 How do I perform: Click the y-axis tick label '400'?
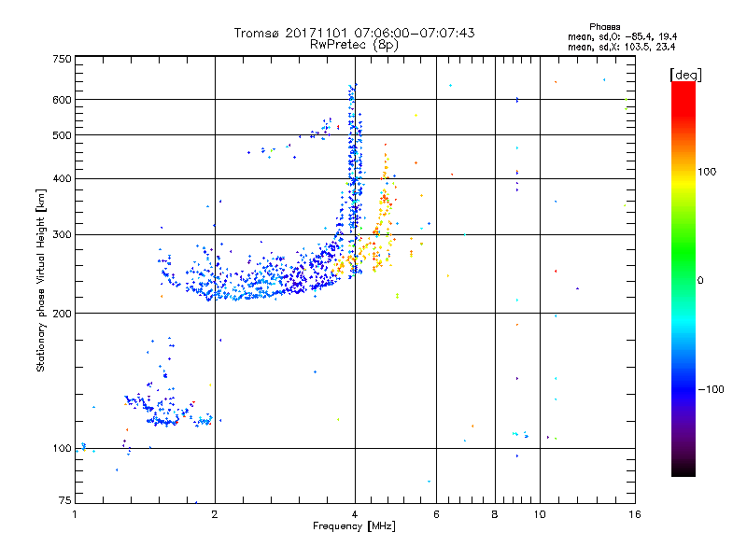point(62,179)
